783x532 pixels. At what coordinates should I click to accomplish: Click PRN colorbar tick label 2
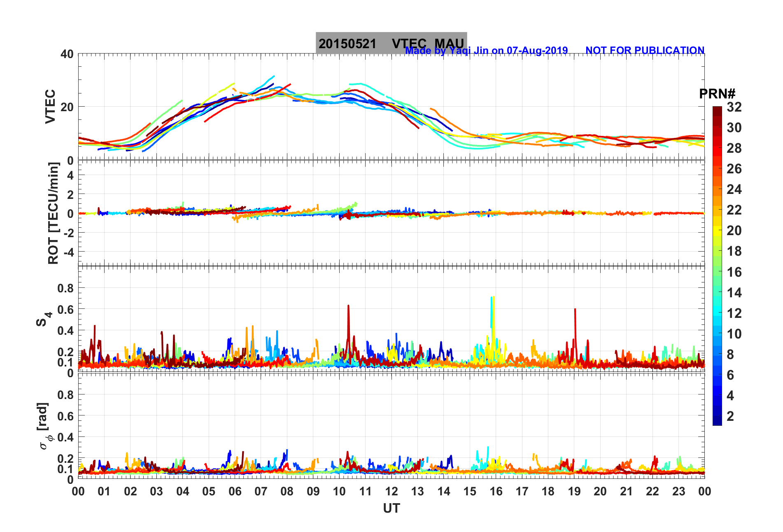click(x=730, y=416)
